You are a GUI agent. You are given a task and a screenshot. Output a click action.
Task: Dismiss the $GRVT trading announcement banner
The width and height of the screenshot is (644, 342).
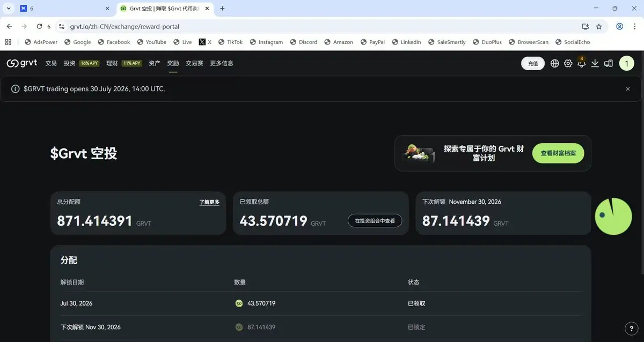[628, 89]
